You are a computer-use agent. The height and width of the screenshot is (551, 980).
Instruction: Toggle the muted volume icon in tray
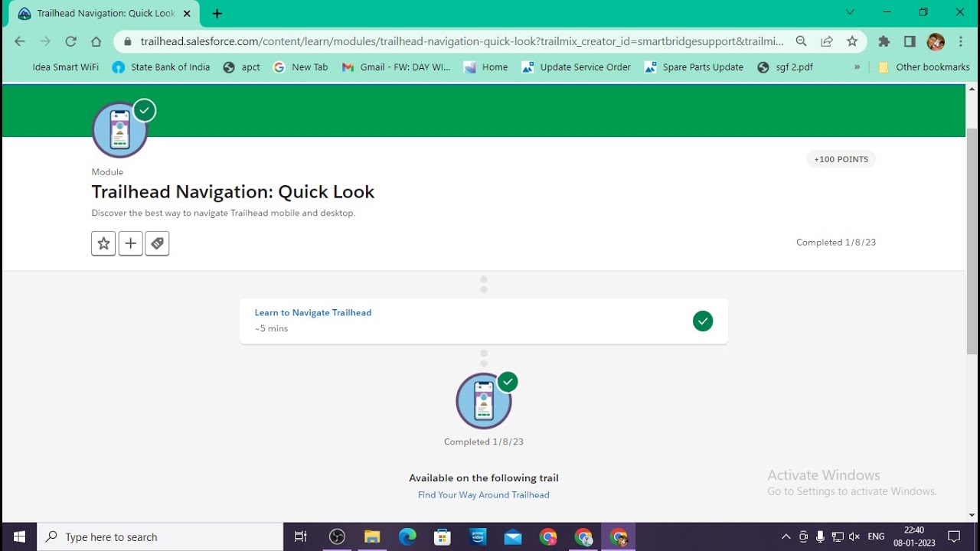pyautogui.click(x=854, y=537)
